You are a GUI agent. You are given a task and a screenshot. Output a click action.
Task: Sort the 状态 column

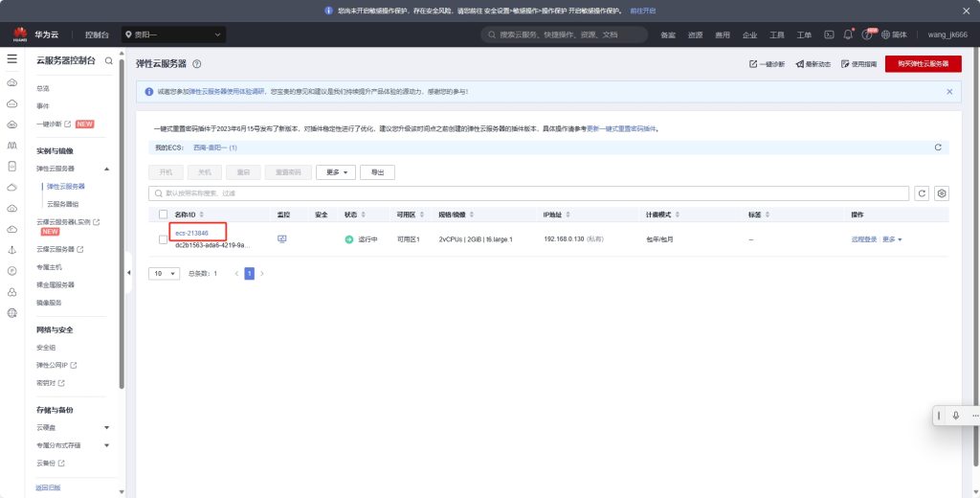(x=363, y=215)
